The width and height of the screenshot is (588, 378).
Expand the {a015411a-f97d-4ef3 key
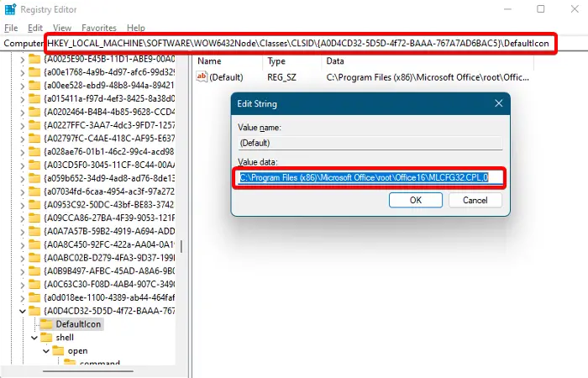pos(22,99)
